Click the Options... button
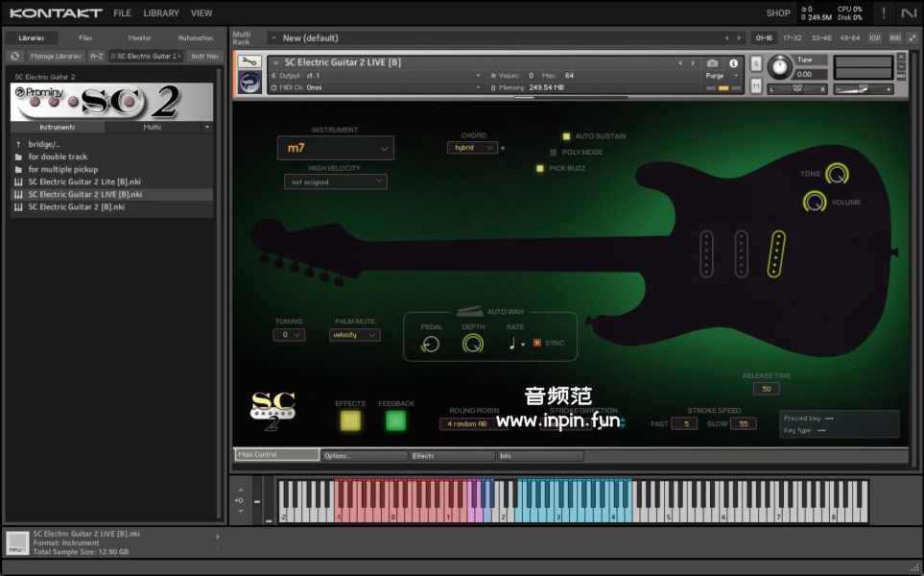The height and width of the screenshot is (576, 924). tap(365, 456)
